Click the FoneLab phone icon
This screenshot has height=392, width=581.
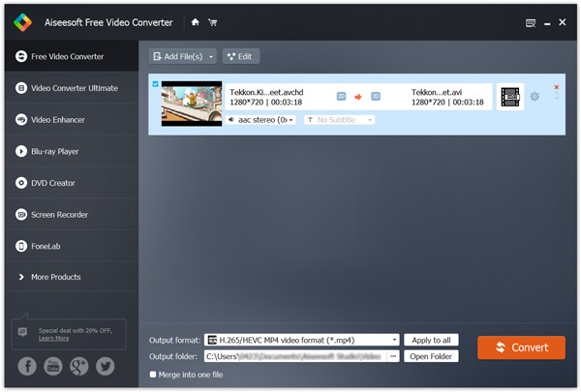click(x=21, y=246)
